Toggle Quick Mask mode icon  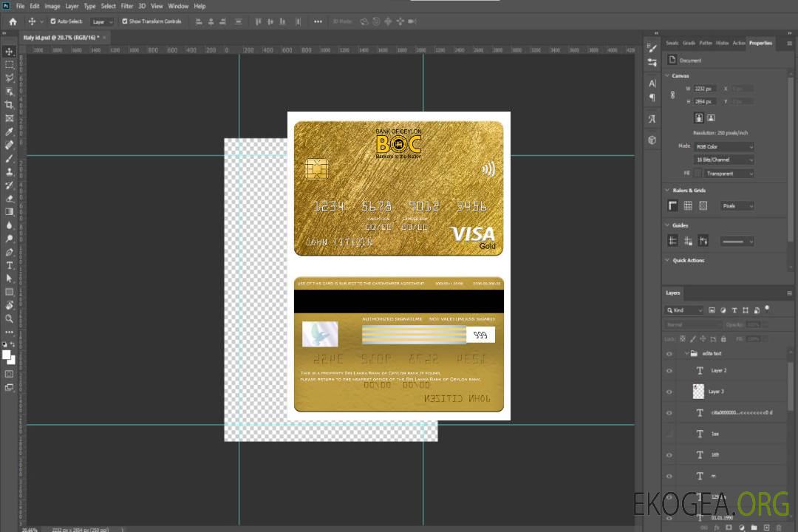(x=9, y=374)
